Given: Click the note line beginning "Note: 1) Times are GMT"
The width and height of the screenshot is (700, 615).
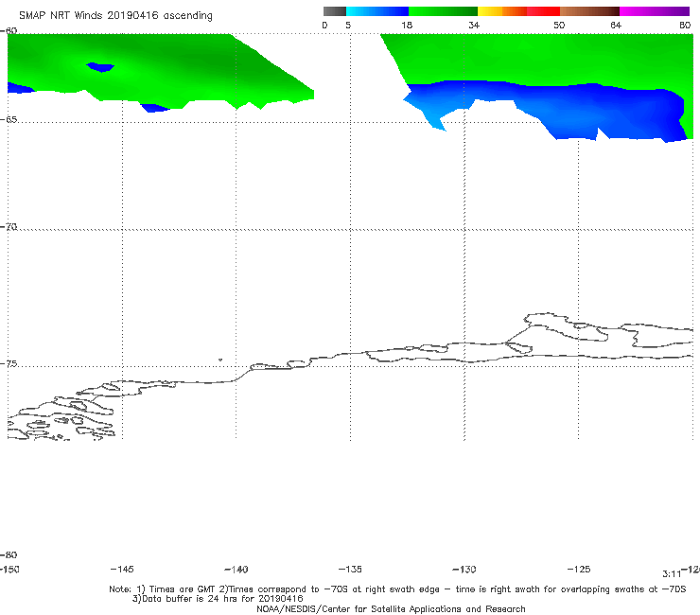Looking at the screenshot, I should (x=397, y=589).
